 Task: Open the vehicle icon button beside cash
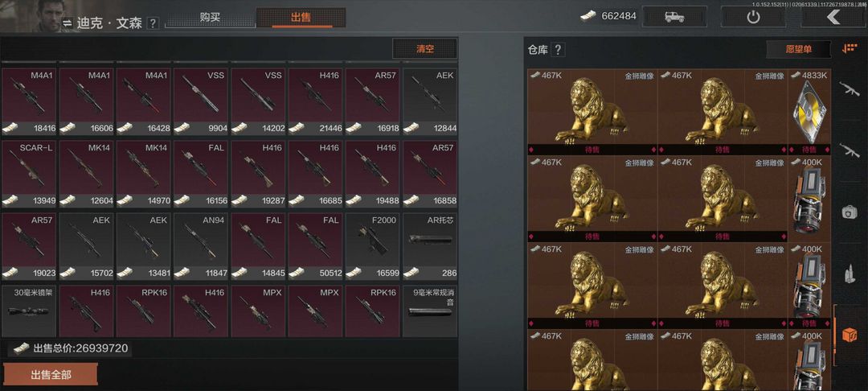click(x=674, y=17)
